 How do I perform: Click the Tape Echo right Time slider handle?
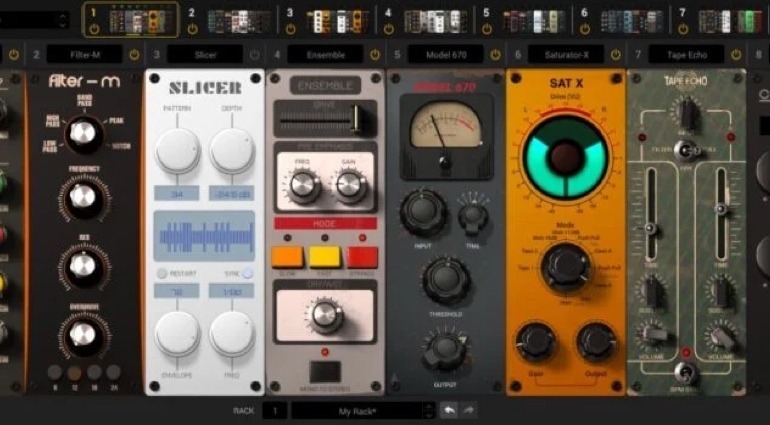click(x=721, y=209)
